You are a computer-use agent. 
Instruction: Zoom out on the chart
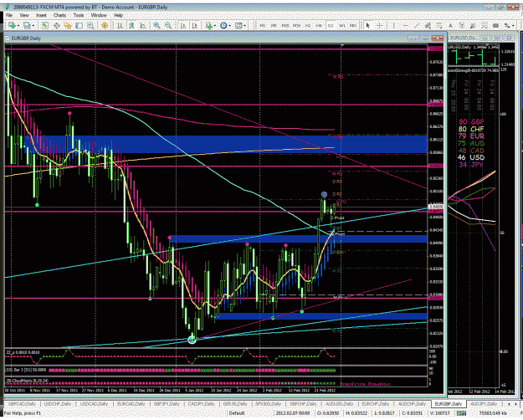click(168, 25)
